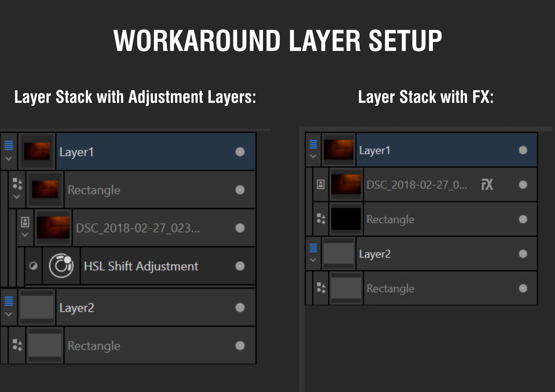Open FX settings on DSC_2018-02-27_0... layer
This screenshot has height=392, width=555.
[x=487, y=185]
